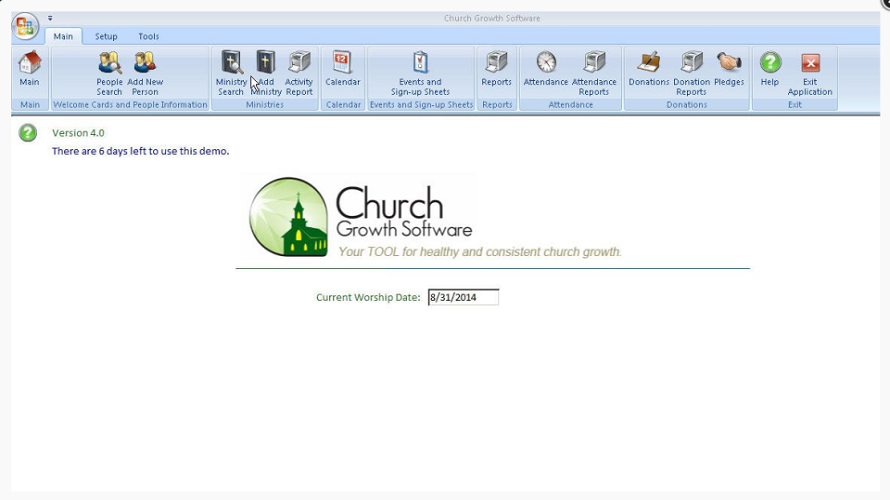890x500 pixels.
Task: Click the 6 days left demo notice
Action: [x=141, y=151]
